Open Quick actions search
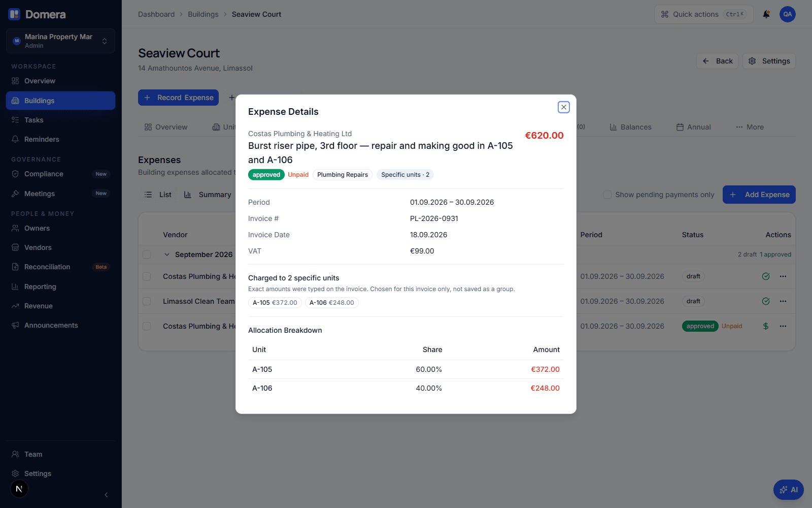Image resolution: width=812 pixels, height=508 pixels. pos(703,14)
